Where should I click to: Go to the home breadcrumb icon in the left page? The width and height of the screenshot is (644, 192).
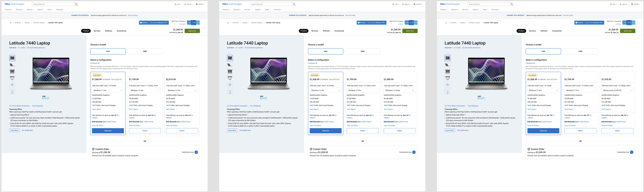(10, 23)
